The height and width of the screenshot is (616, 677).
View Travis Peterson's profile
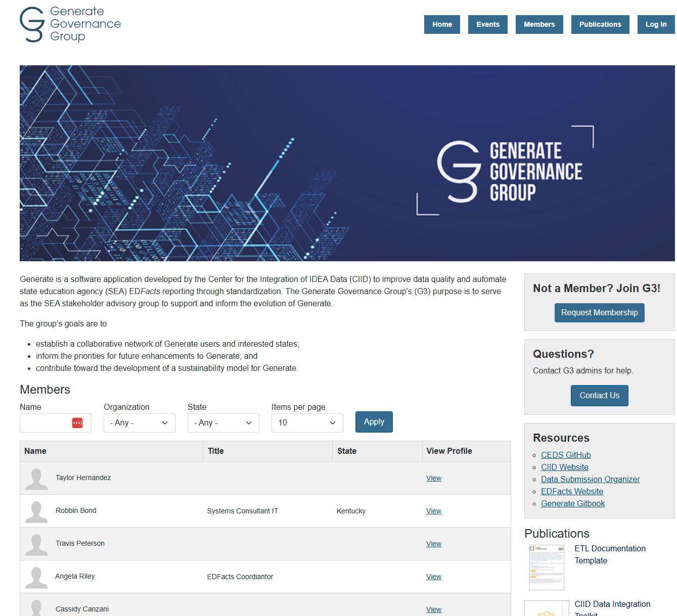coord(434,544)
